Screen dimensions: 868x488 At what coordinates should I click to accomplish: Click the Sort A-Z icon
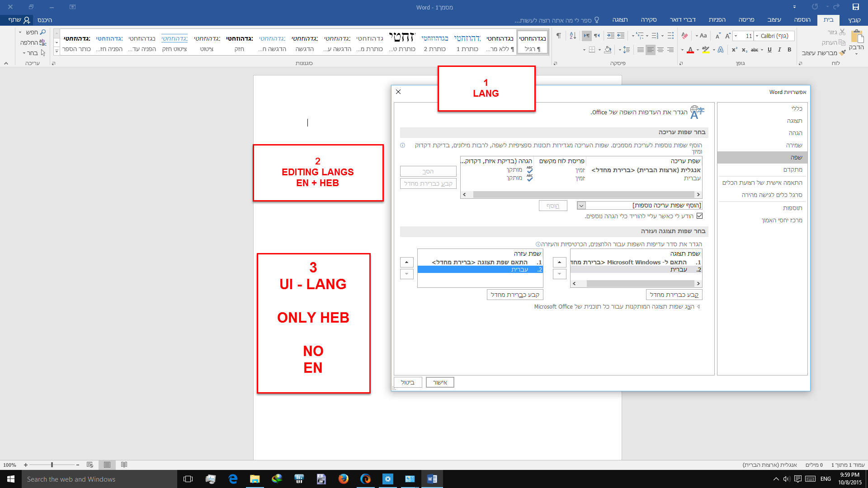(573, 36)
